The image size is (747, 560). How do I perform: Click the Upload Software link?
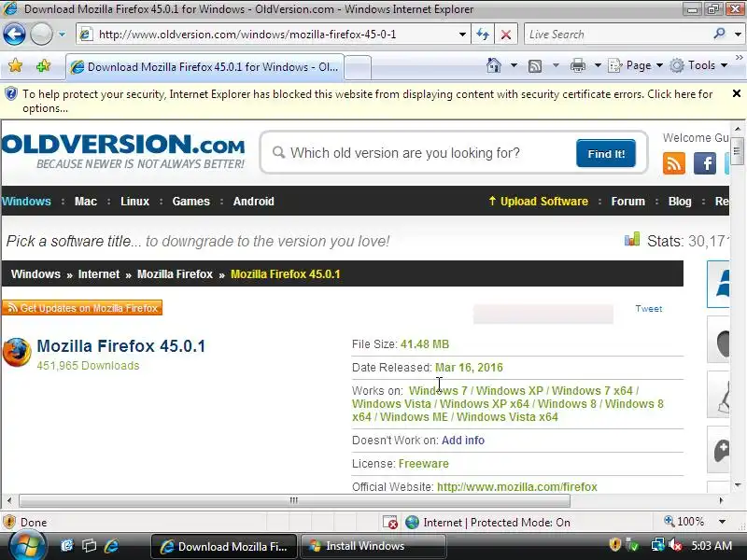click(539, 202)
